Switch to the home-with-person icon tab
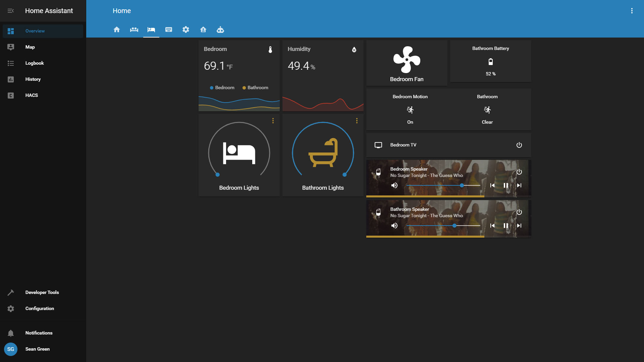 point(203,29)
